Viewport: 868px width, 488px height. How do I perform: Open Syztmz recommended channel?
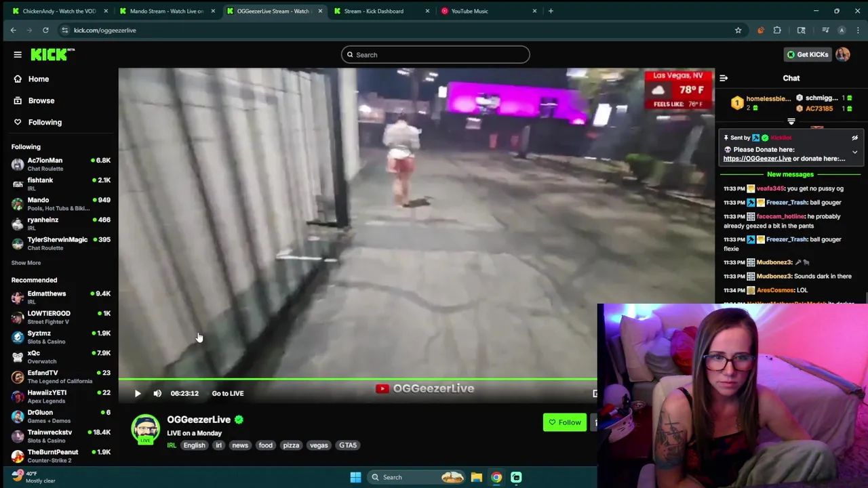(x=61, y=336)
